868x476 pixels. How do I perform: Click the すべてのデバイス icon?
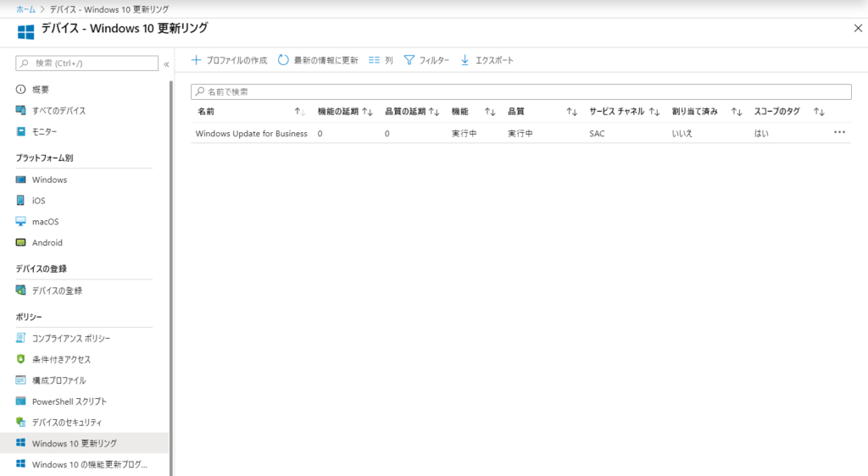pos(20,110)
